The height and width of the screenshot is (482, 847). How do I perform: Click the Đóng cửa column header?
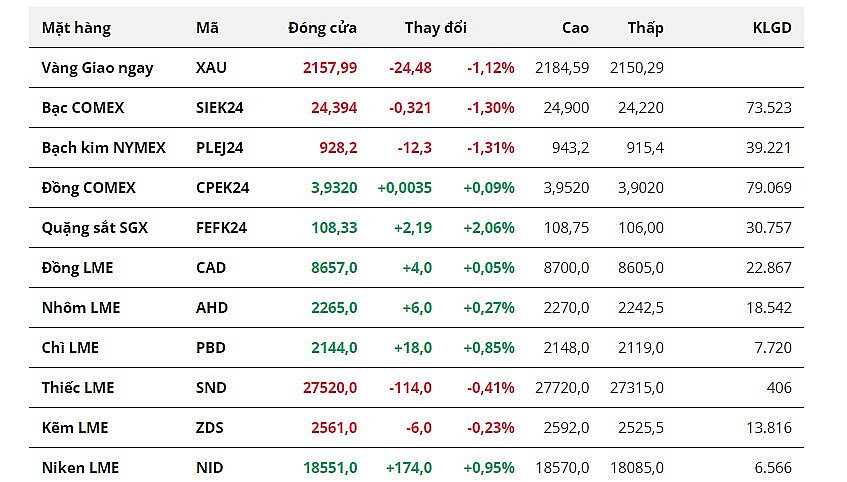click(321, 28)
